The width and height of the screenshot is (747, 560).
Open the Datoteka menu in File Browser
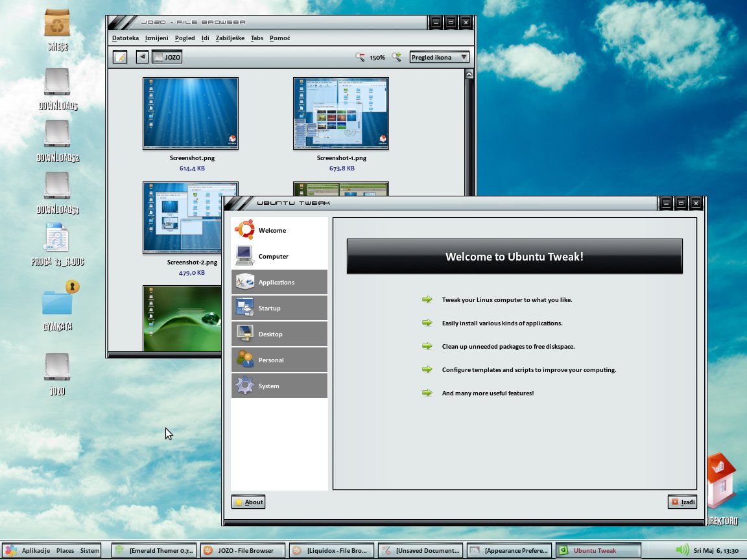[125, 38]
